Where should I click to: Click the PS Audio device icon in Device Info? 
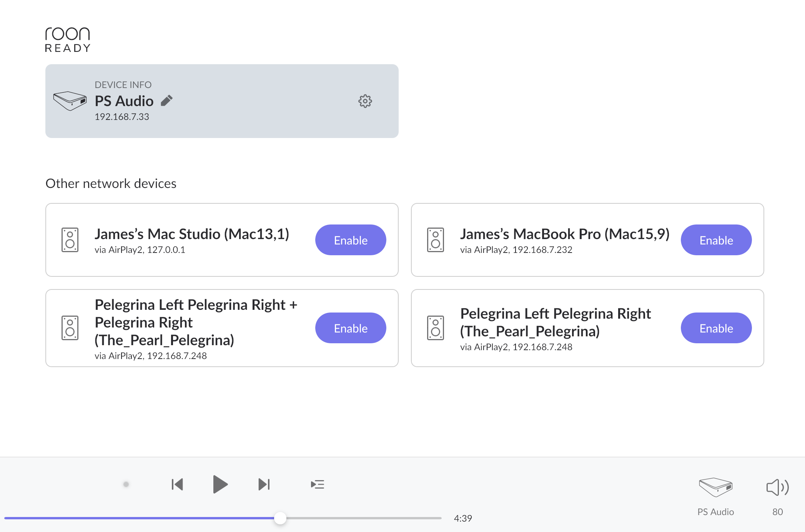(x=70, y=101)
